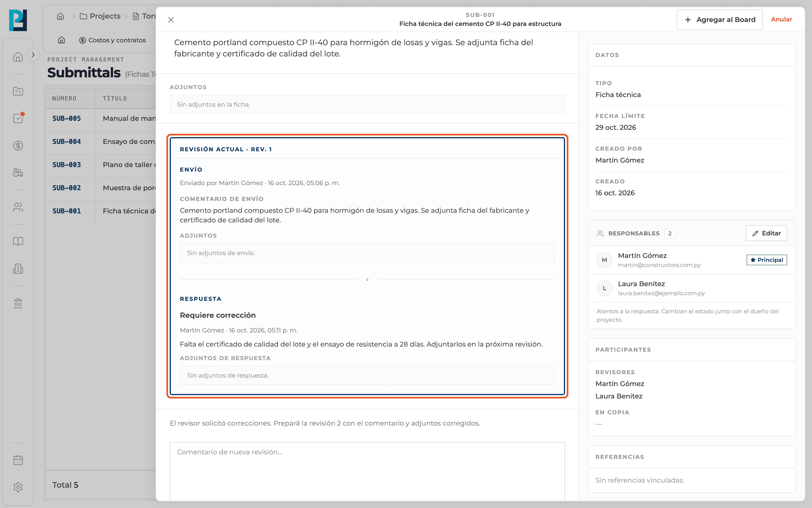Click the Ficha técnica type value
This screenshot has height=508, width=812.
tap(618, 95)
